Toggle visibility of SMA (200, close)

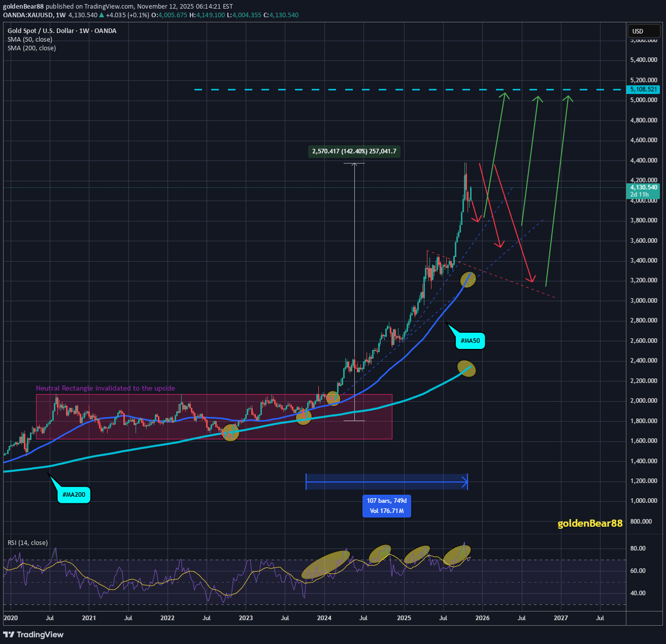[31, 48]
